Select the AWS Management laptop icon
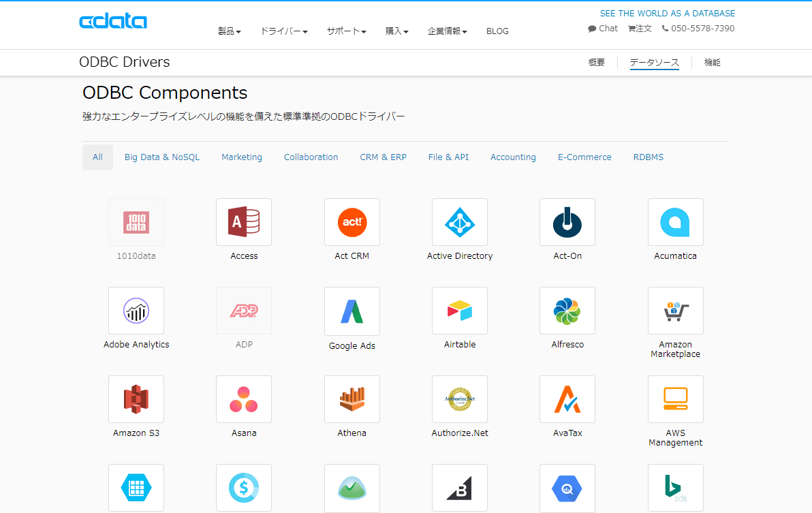This screenshot has height=513, width=812. (676, 399)
